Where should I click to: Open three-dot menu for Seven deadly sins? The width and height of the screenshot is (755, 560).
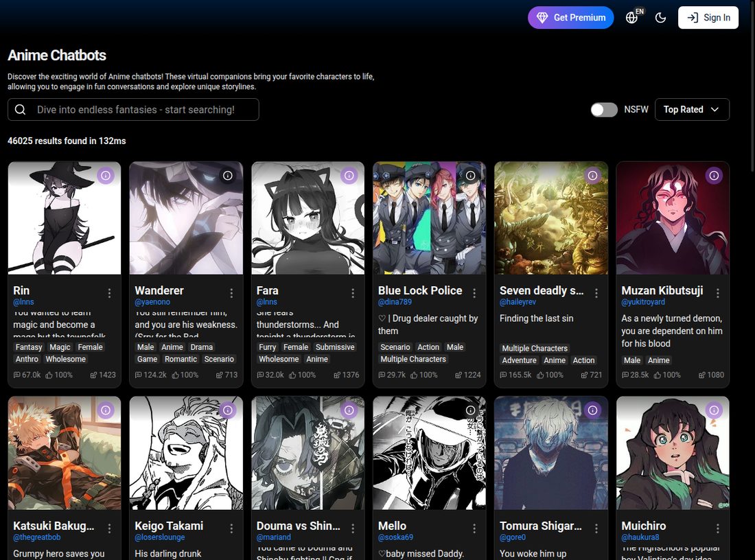596,293
